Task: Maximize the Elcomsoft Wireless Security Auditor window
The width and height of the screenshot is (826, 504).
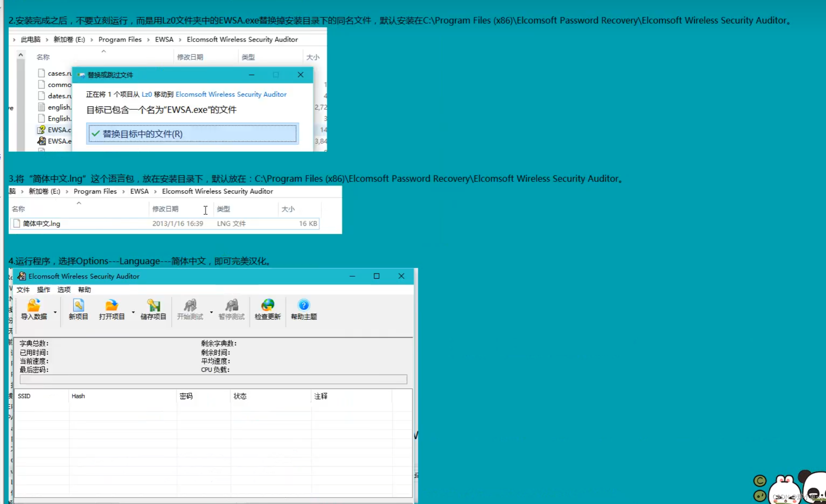Action: point(376,276)
